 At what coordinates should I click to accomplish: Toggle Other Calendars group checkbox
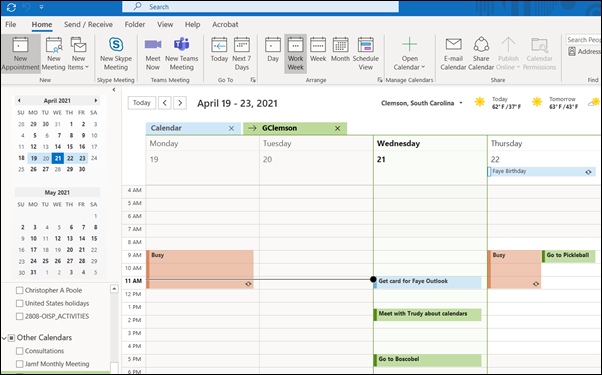click(x=12, y=338)
